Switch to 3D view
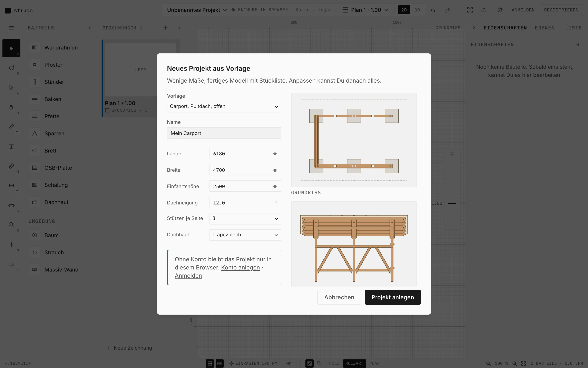The height and width of the screenshot is (368, 588). coord(417,10)
